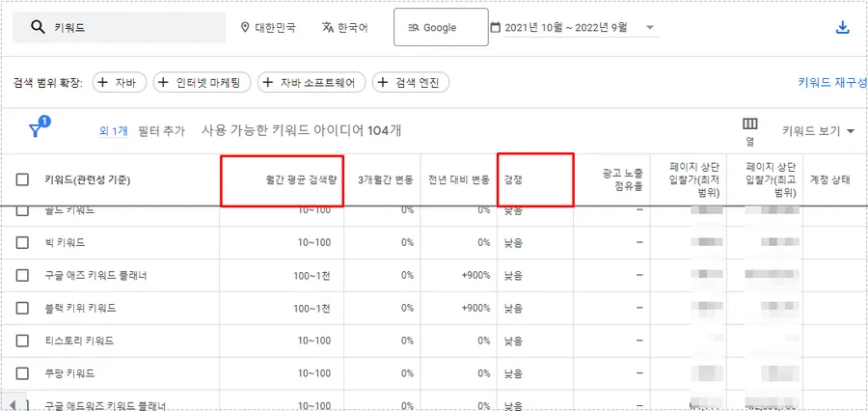Add 검색 엔진 to broaden search
The width and height of the screenshot is (868, 411).
[x=411, y=83]
